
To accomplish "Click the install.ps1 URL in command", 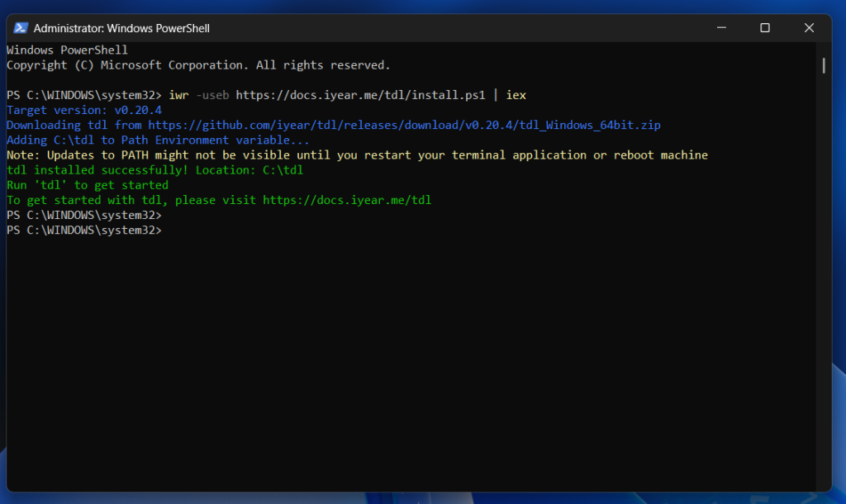I will click(x=360, y=95).
